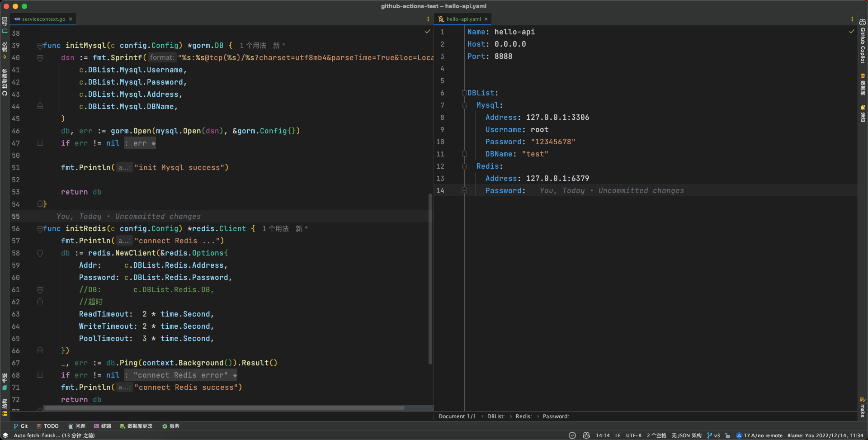Click the vertical scrollbar of the Go editor
The image size is (868, 440).
click(x=430, y=279)
